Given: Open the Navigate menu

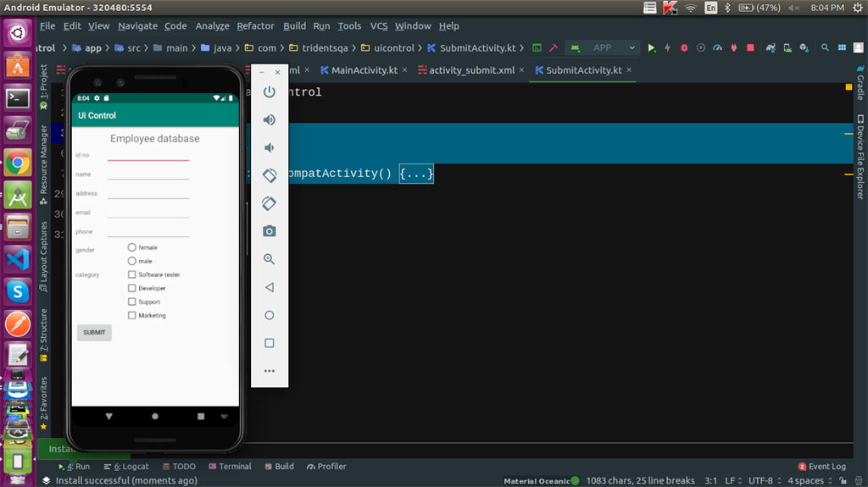Looking at the screenshot, I should (x=137, y=26).
